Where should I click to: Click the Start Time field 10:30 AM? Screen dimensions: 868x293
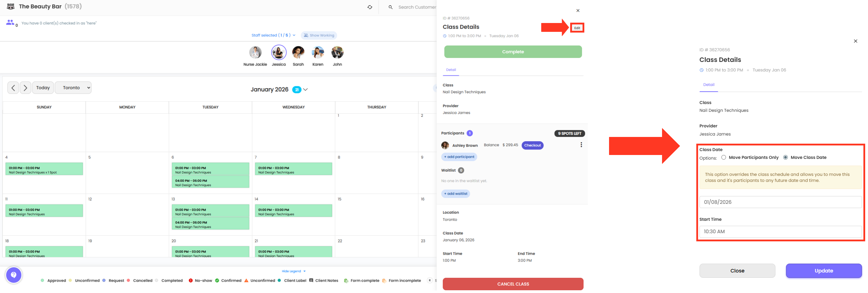tap(780, 232)
